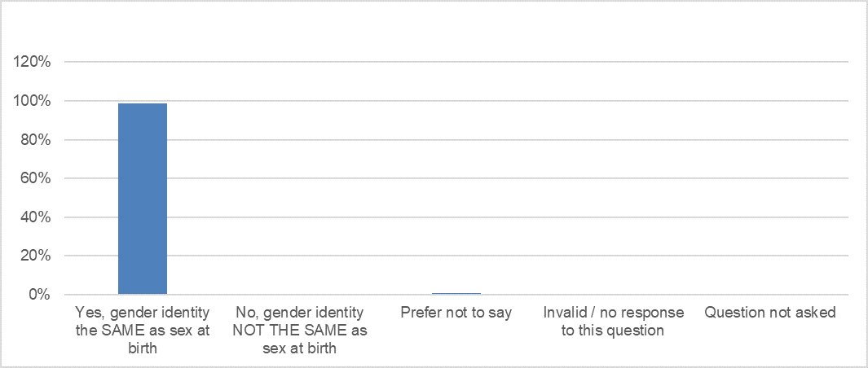Click the tiny Prefer not to say bar

pos(456,293)
